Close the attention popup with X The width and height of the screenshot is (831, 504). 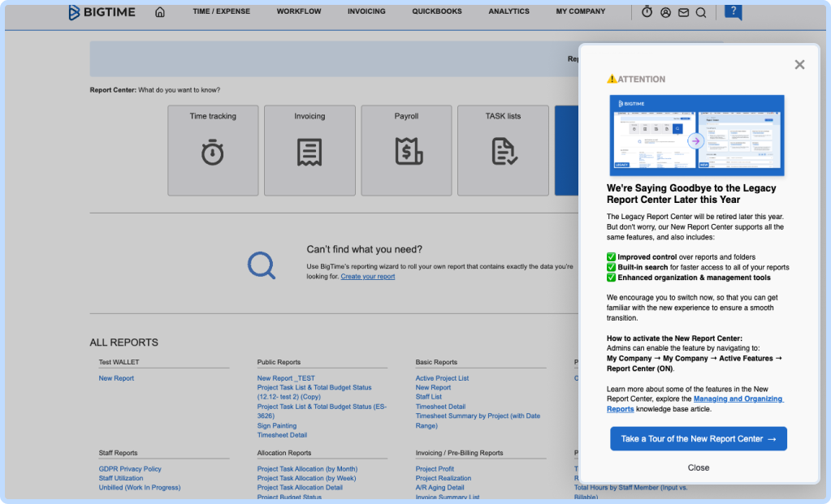pos(800,65)
